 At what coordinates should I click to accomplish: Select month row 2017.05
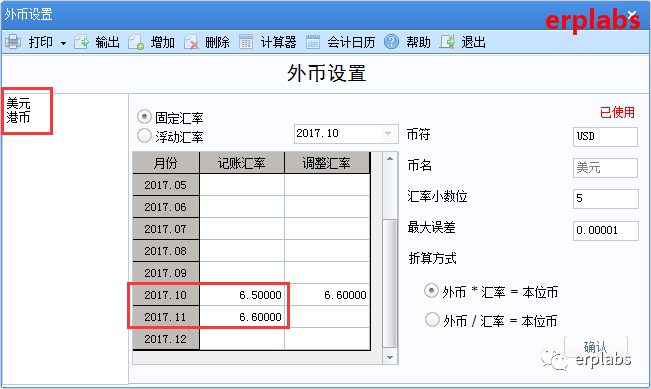pos(166,185)
